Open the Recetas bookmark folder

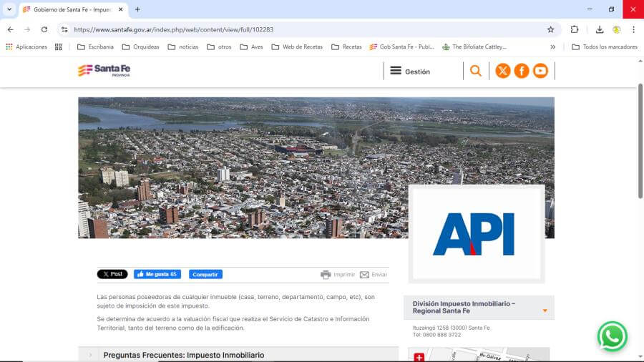point(346,47)
